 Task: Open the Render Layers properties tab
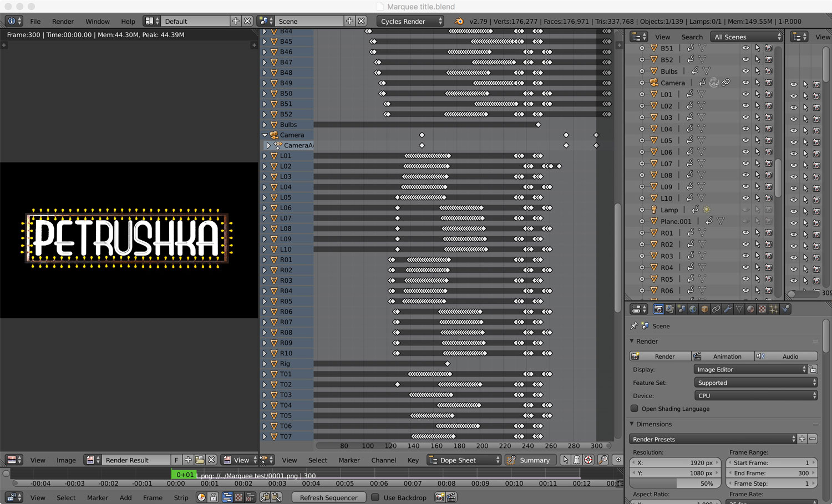point(669,309)
